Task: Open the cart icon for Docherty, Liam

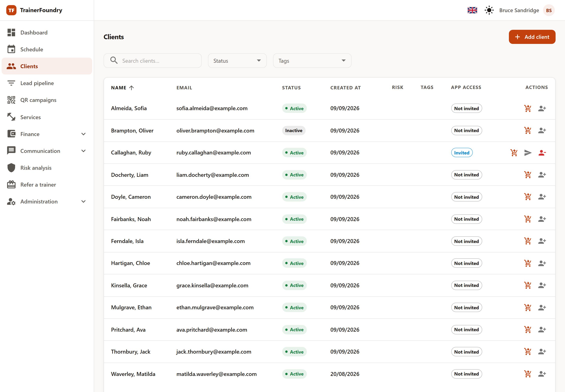Action: 528,175
